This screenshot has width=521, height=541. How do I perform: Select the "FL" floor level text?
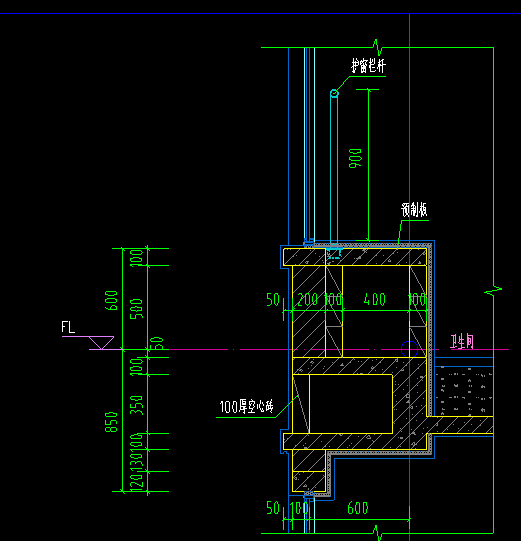click(x=68, y=327)
